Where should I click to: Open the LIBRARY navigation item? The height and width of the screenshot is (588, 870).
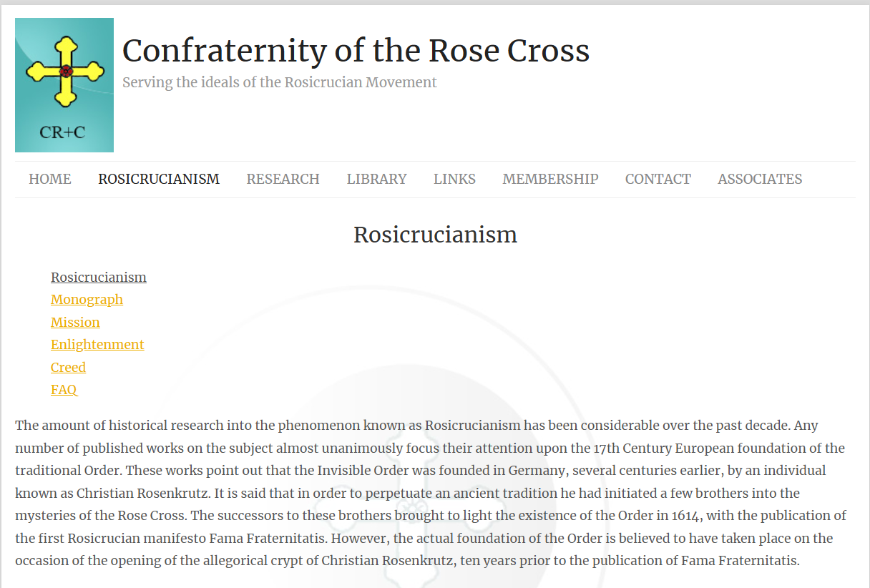377,179
